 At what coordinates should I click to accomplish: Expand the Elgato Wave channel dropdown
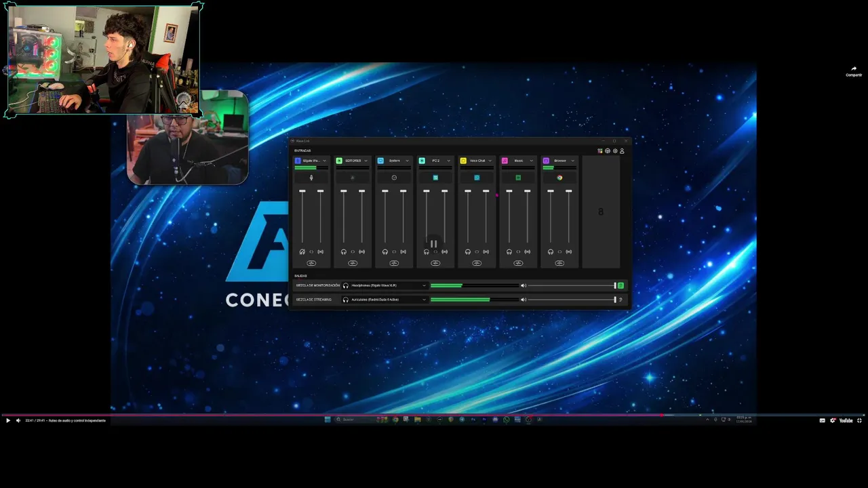tap(324, 161)
